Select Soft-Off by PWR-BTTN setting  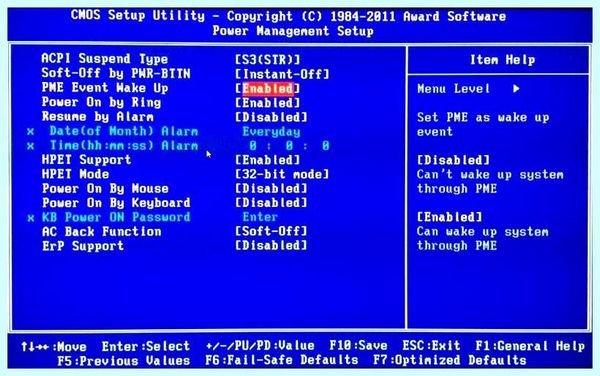(x=116, y=73)
